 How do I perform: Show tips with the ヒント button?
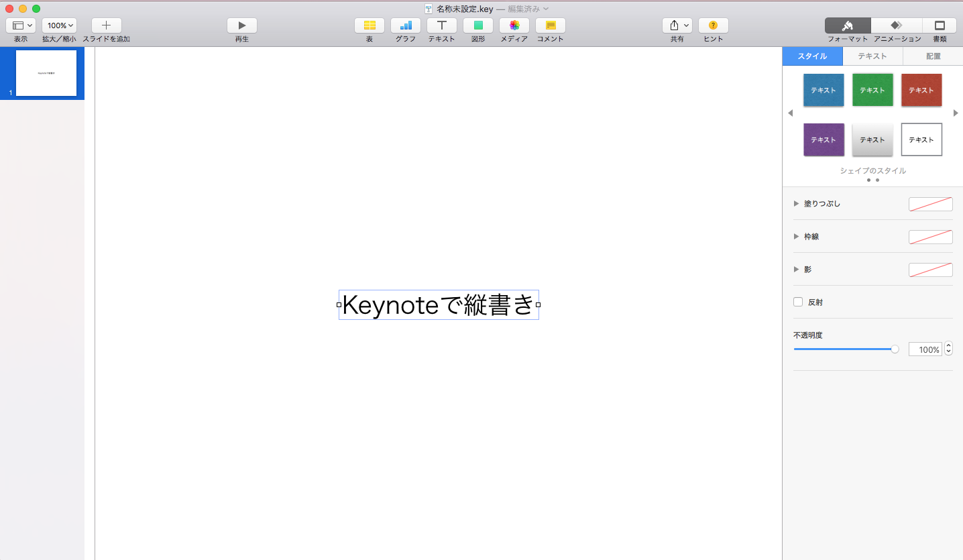coord(714,25)
